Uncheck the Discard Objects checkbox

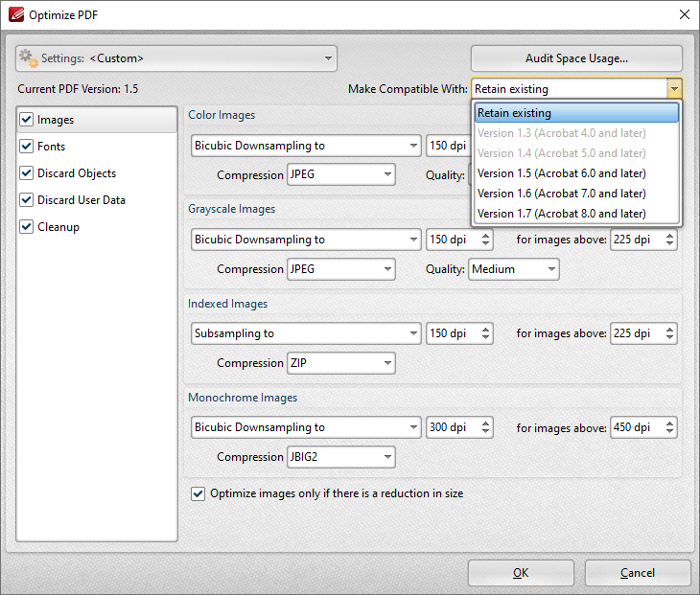click(26, 173)
